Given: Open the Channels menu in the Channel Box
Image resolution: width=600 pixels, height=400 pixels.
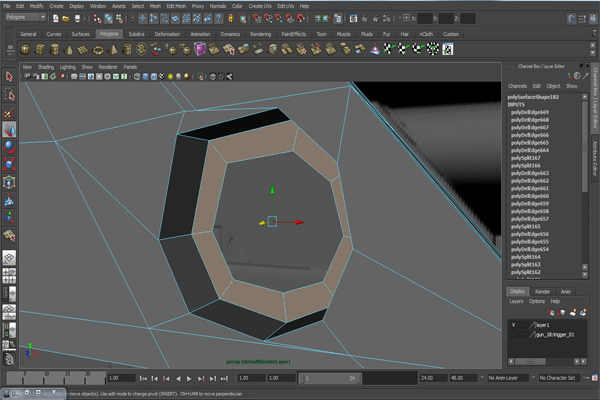Looking at the screenshot, I should (517, 86).
